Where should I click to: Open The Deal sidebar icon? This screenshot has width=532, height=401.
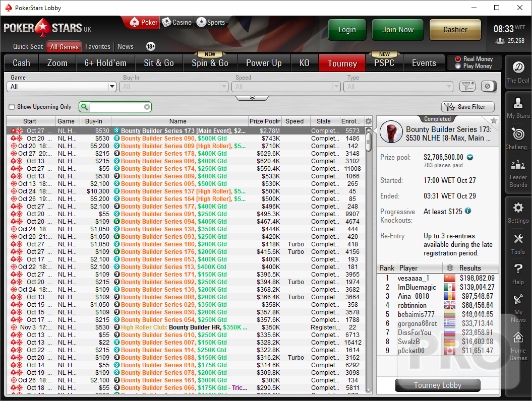tap(518, 68)
